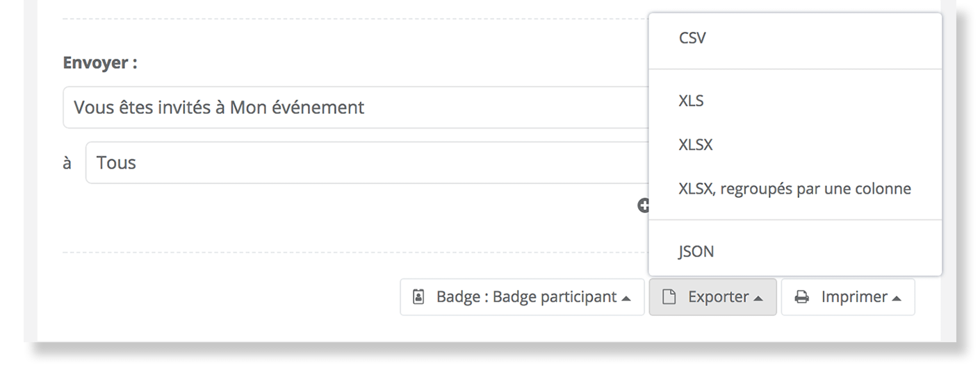Open the Badge : Badge participant dropdown
The width and height of the screenshot is (980, 370).
tap(522, 297)
